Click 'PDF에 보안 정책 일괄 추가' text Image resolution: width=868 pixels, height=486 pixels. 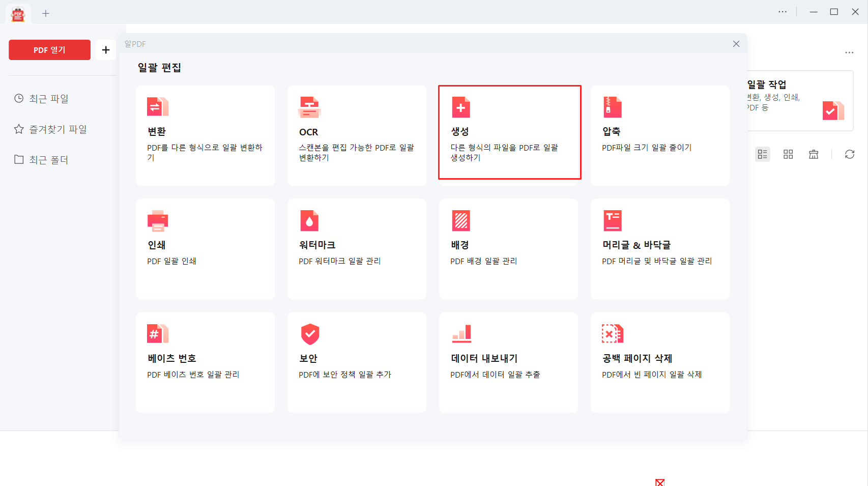click(x=345, y=375)
